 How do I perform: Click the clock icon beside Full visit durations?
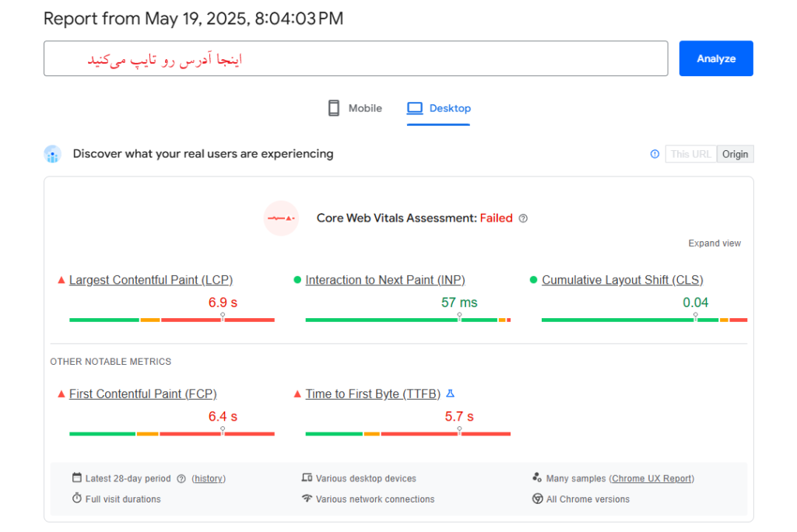pos(77,499)
